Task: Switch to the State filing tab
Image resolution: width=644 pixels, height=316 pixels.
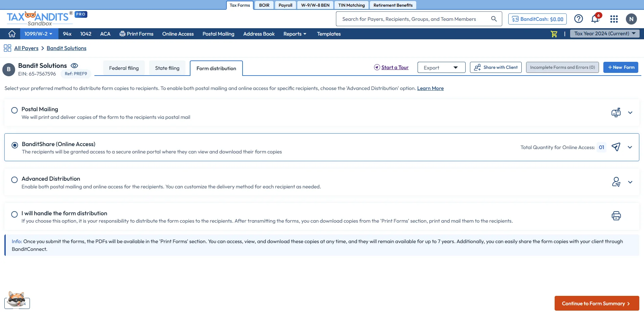Action: click(x=167, y=68)
